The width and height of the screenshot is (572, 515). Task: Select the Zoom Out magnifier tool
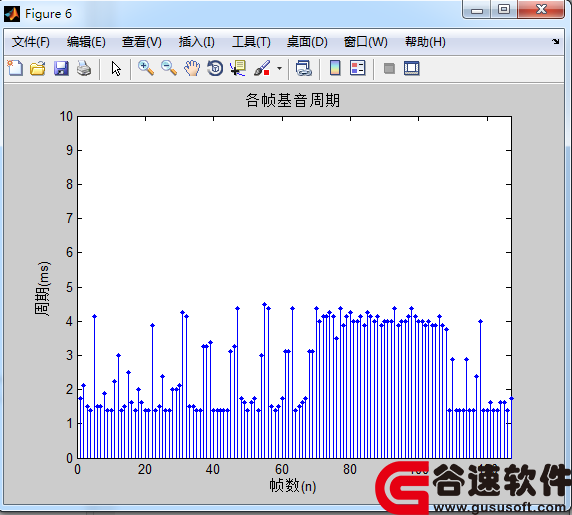point(169,68)
